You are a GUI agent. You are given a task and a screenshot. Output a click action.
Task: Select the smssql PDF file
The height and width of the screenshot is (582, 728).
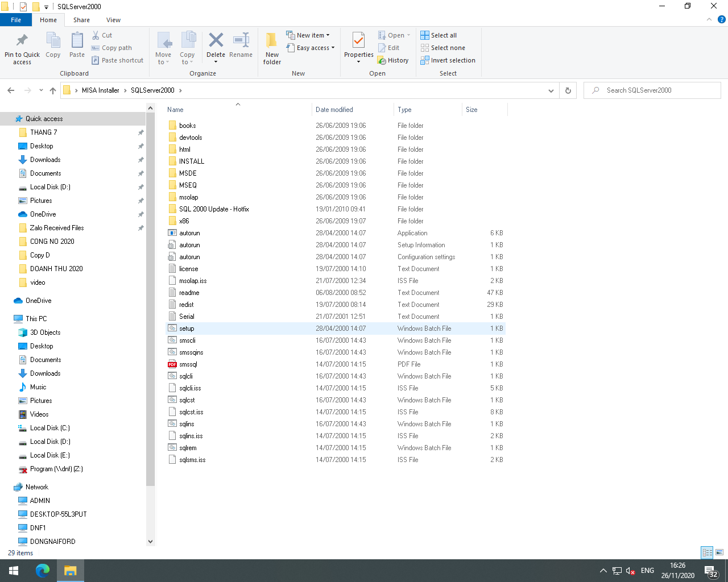click(x=188, y=364)
